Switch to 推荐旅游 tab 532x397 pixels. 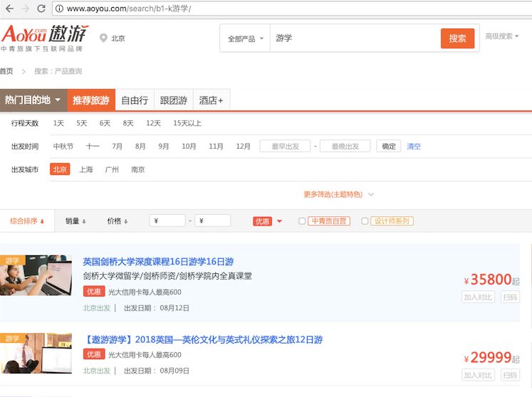tap(91, 100)
